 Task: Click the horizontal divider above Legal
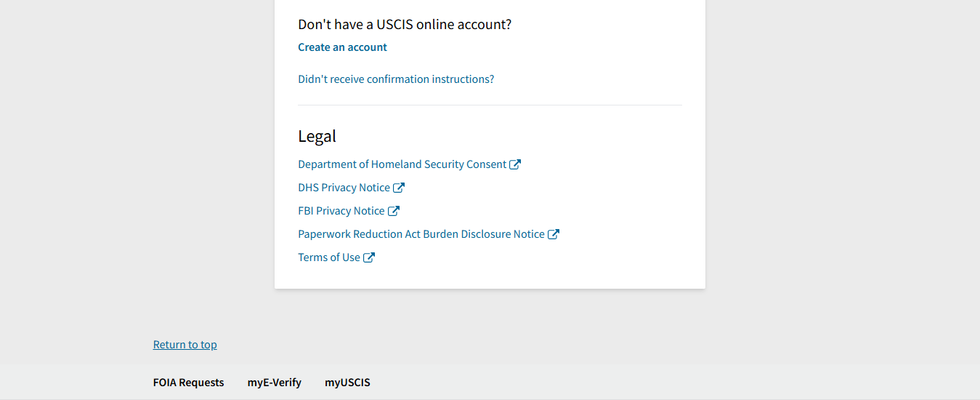pyautogui.click(x=490, y=105)
